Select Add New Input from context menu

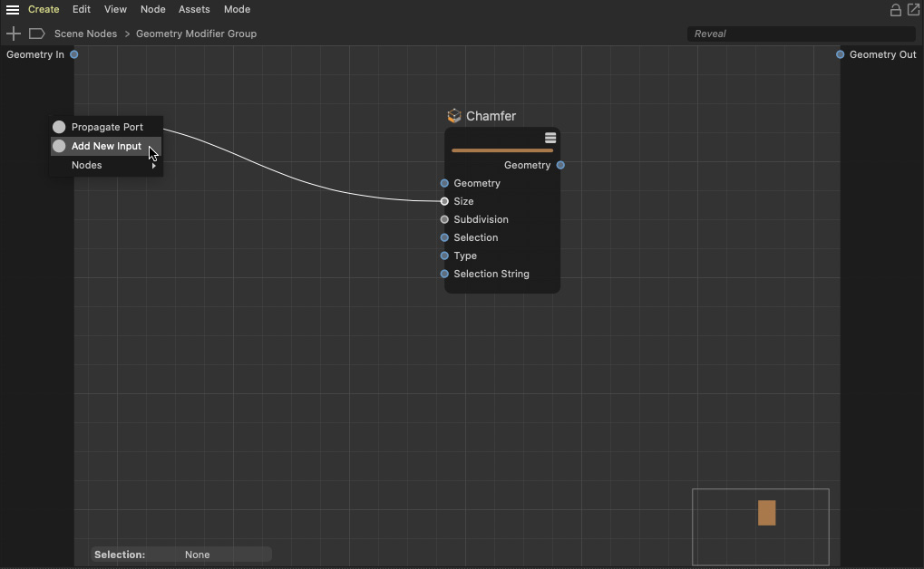[106, 146]
